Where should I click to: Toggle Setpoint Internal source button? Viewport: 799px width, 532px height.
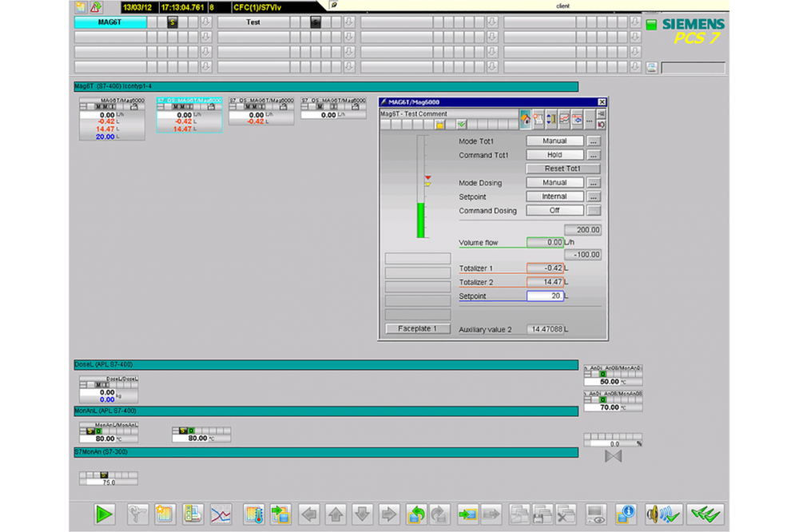554,197
